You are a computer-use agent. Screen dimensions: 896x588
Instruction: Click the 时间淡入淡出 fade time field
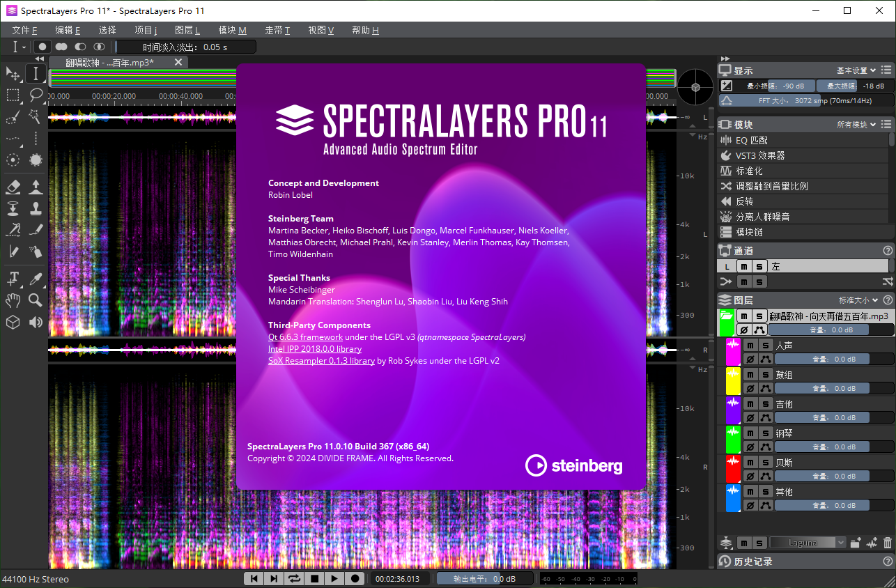[185, 47]
